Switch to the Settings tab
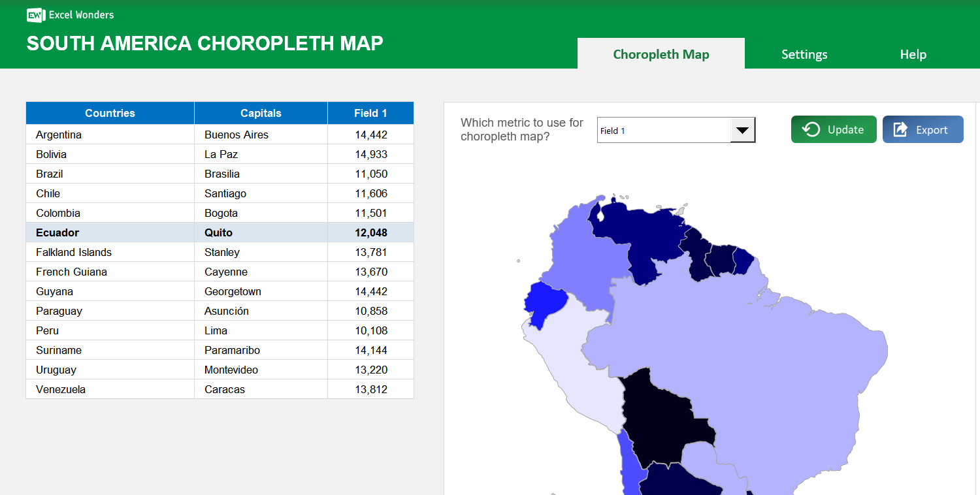 [804, 54]
